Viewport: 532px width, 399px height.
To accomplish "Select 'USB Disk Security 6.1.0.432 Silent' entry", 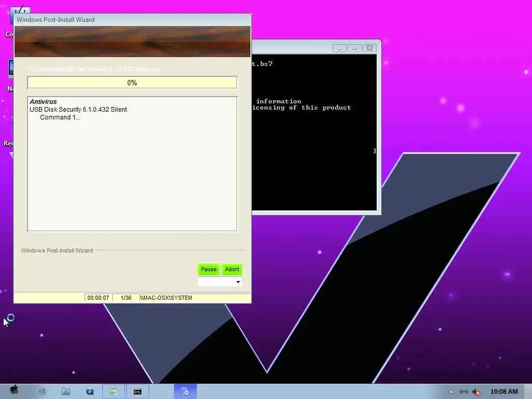I will tap(78, 109).
